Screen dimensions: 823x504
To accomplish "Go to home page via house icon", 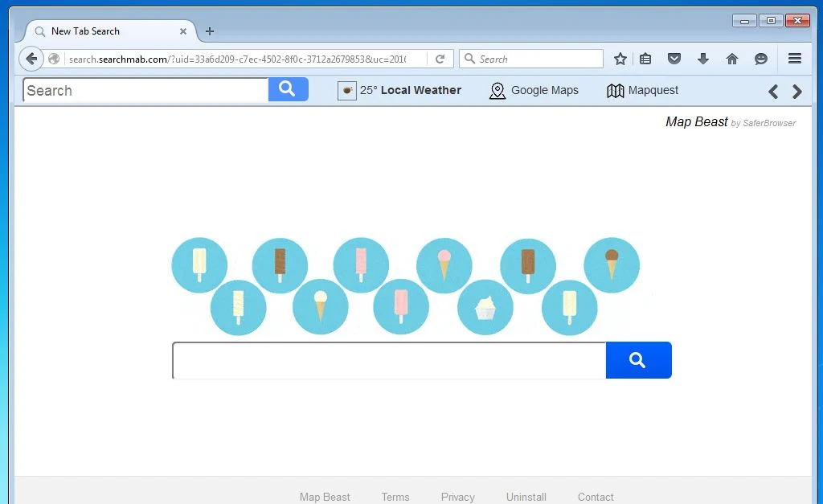I will [x=732, y=59].
